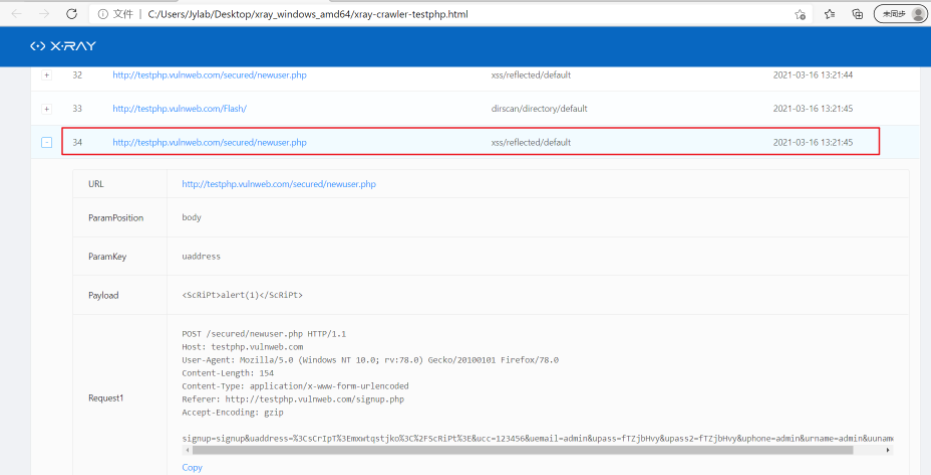Select the dirscan/directory/default plugin text
Image resolution: width=931 pixels, height=475 pixels.
click(539, 109)
